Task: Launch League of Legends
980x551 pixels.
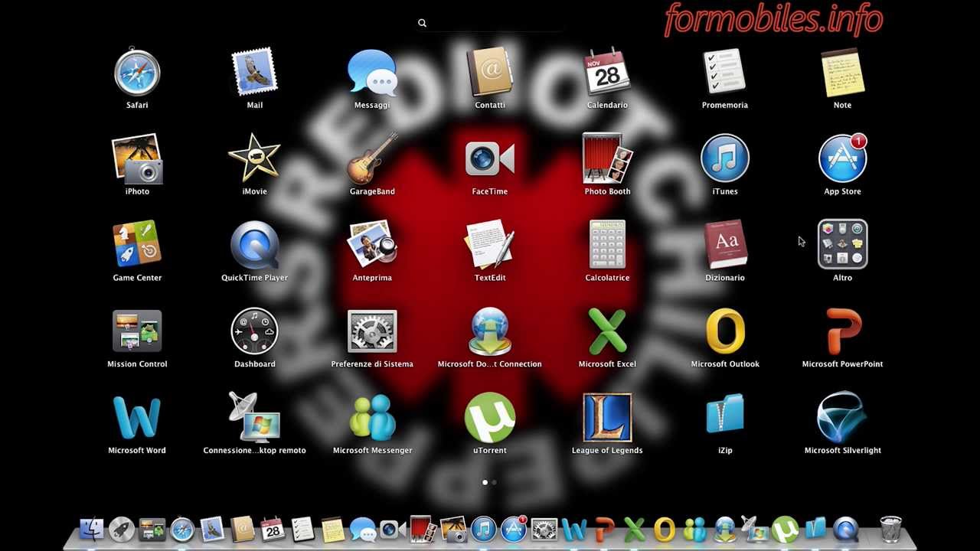Action: pyautogui.click(x=607, y=418)
